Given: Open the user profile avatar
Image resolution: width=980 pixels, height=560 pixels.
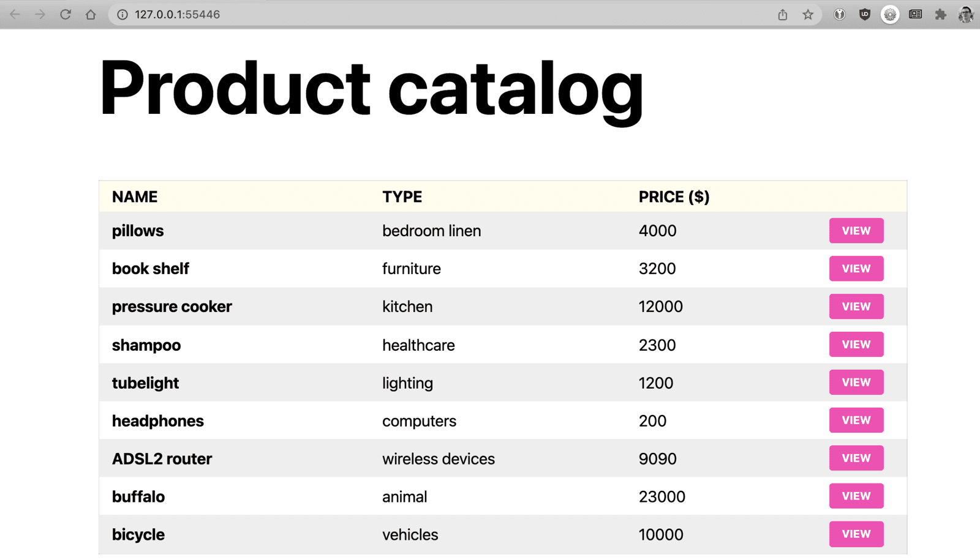Looking at the screenshot, I should (x=966, y=15).
